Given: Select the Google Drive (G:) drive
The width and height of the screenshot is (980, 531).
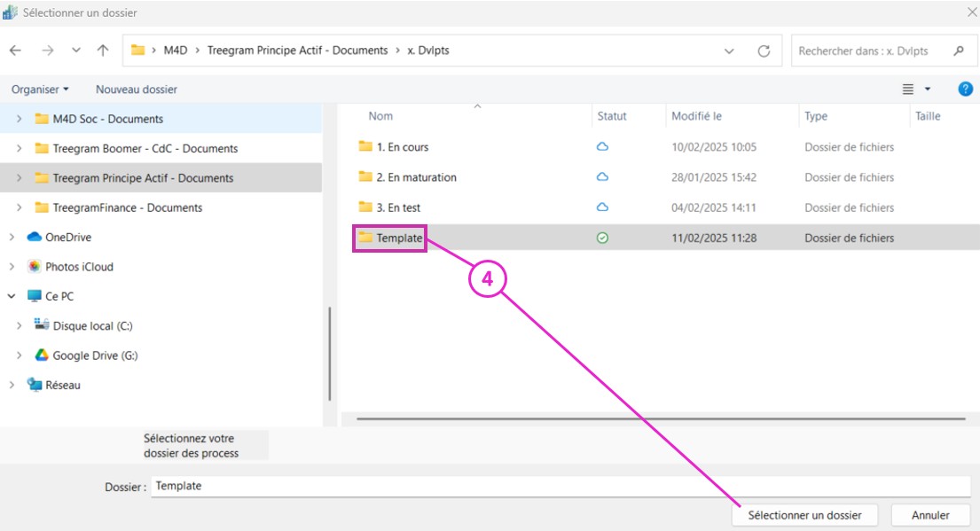Looking at the screenshot, I should (95, 355).
